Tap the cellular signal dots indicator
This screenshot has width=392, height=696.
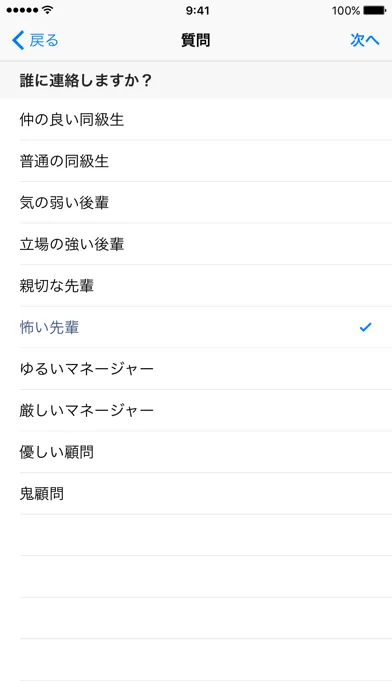point(22,10)
